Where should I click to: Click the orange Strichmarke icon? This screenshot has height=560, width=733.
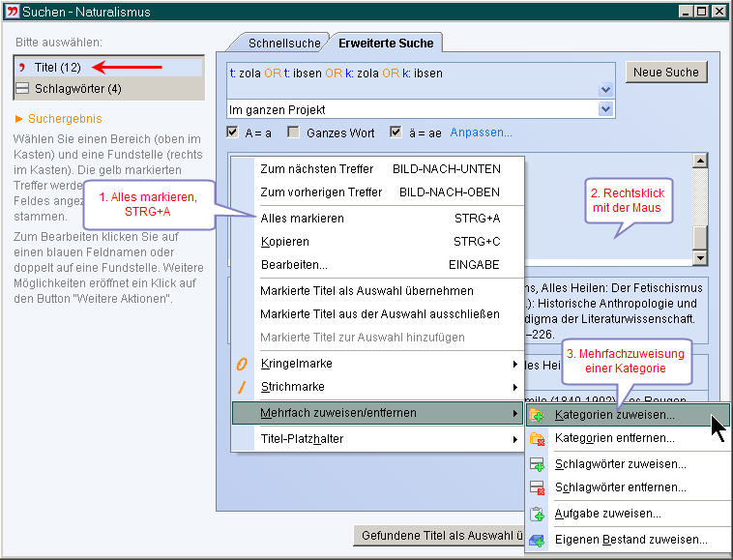coord(243,388)
